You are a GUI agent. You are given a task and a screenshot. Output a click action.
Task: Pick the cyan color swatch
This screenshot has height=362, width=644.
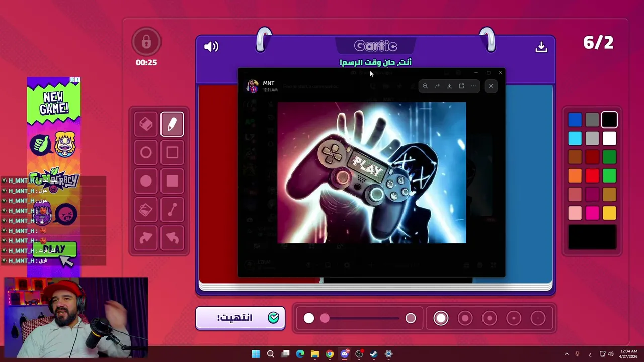point(575,138)
